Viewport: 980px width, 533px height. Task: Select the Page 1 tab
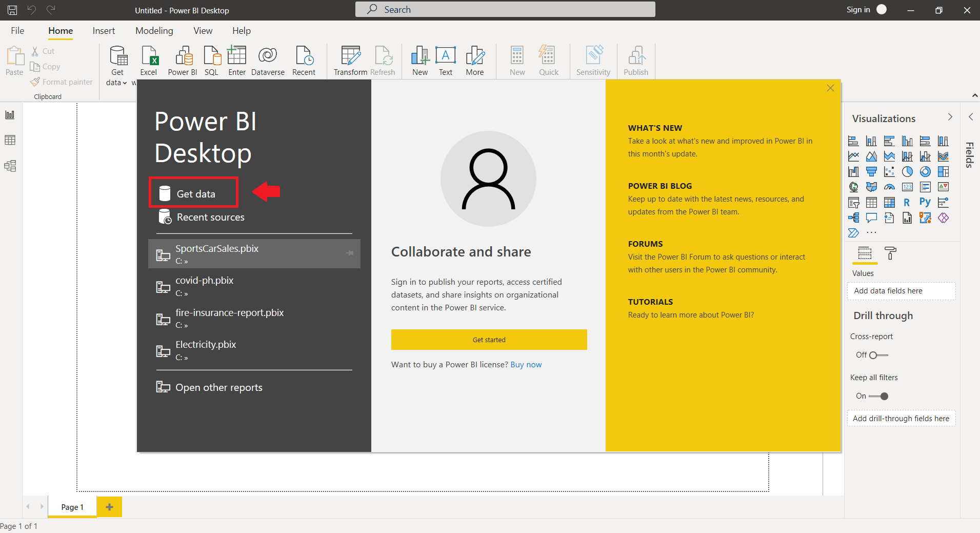(x=72, y=507)
